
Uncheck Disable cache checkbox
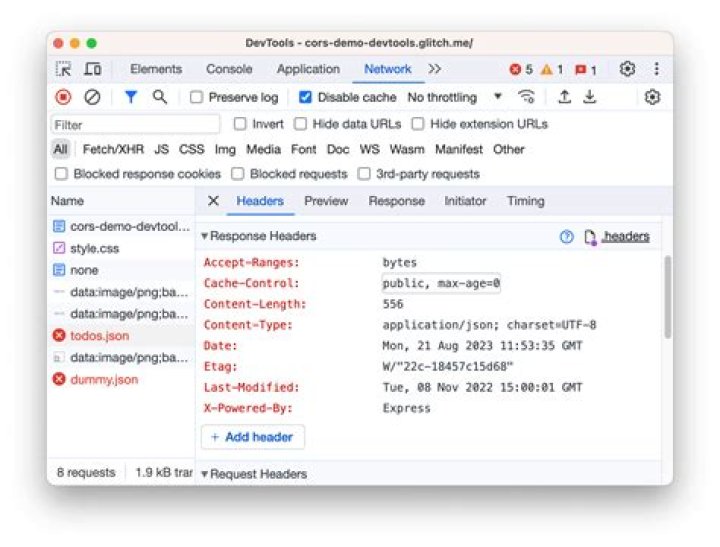(x=305, y=97)
